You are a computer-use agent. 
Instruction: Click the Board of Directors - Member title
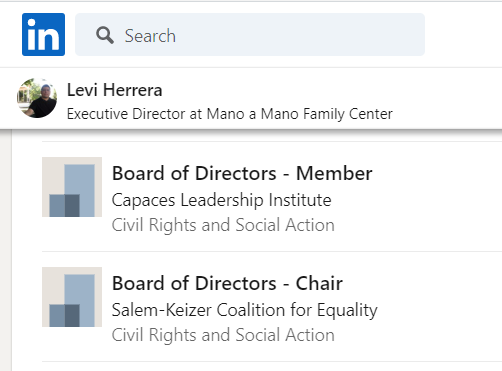tap(242, 173)
